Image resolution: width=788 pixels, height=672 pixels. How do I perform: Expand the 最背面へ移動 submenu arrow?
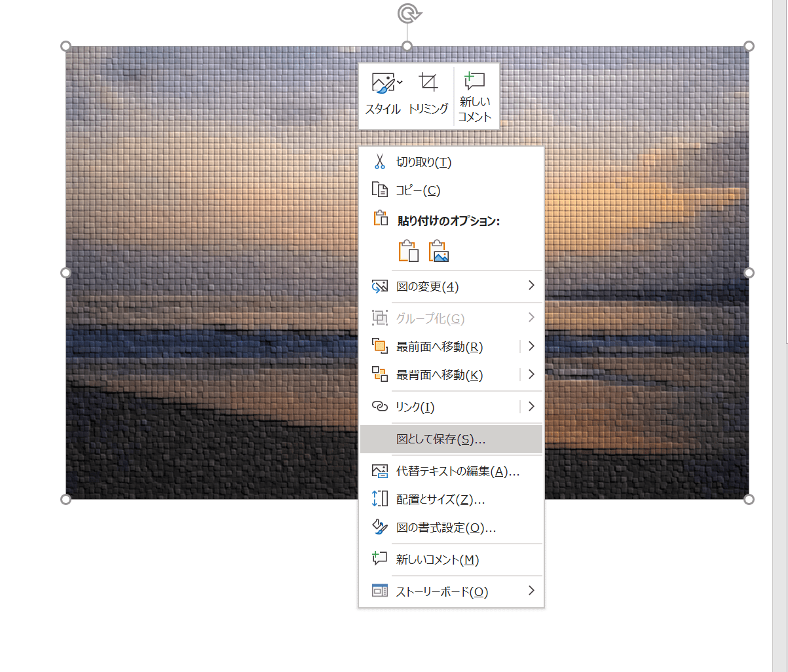point(531,374)
